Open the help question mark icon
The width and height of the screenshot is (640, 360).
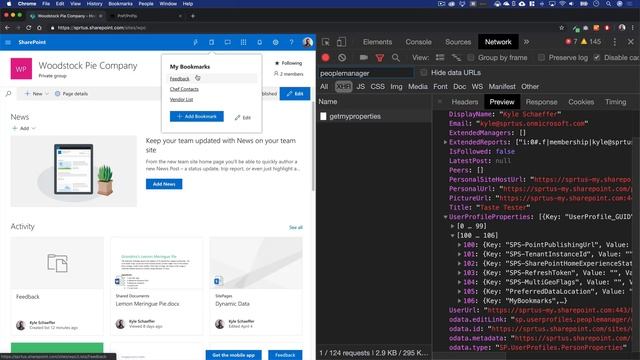pyautogui.click(x=291, y=42)
